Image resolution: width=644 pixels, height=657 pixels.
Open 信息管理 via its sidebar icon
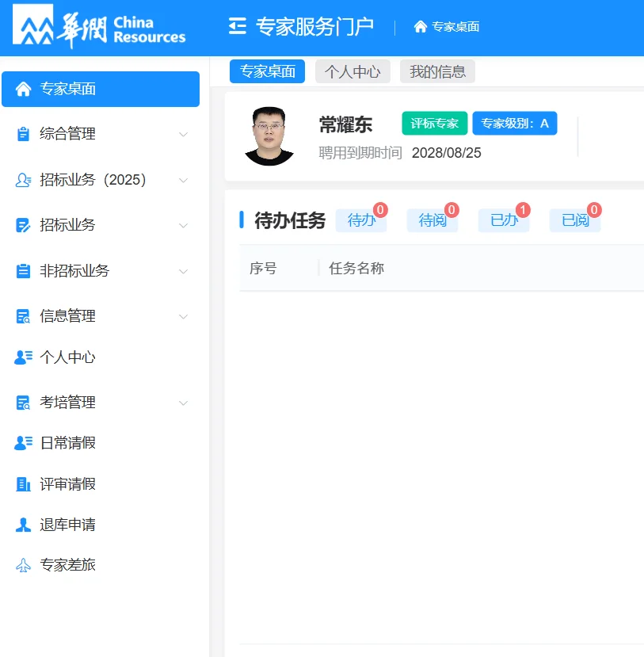tap(21, 315)
